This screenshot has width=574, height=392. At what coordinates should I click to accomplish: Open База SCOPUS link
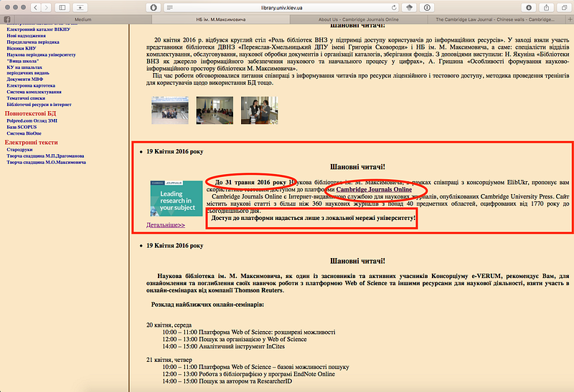click(22, 127)
